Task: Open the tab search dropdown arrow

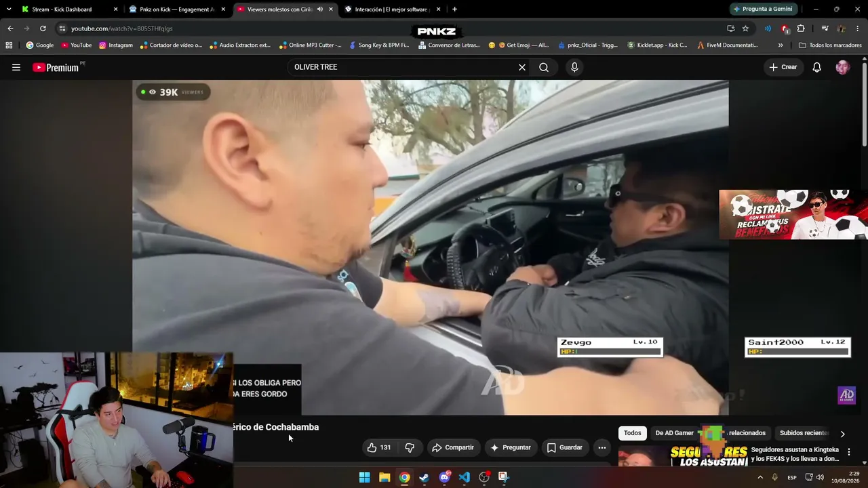Action: [x=9, y=9]
